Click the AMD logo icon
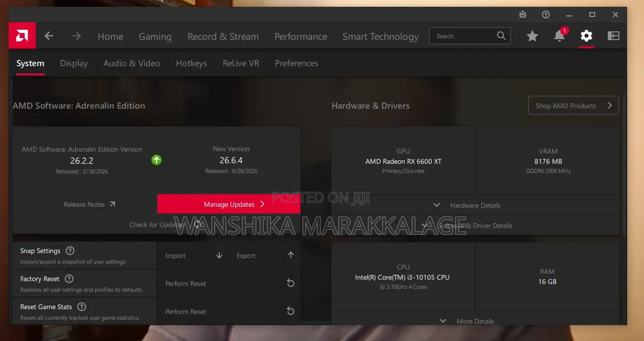644x341 pixels. [22, 36]
